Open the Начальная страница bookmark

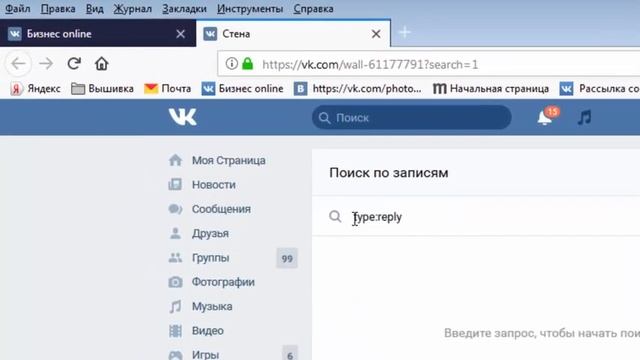[491, 89]
